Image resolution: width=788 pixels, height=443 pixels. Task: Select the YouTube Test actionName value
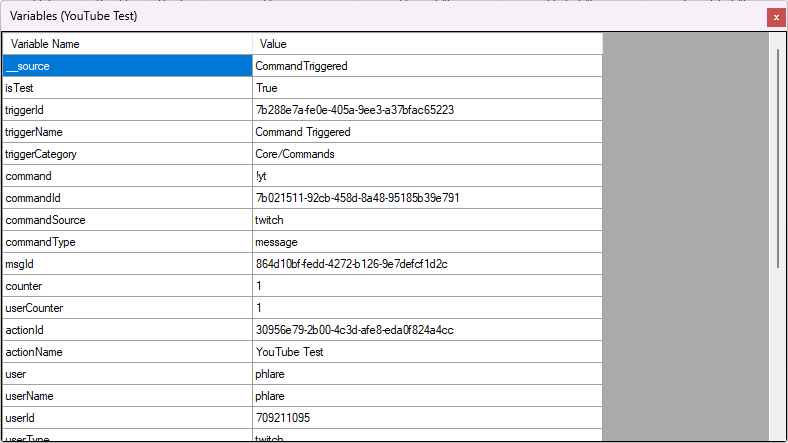[427, 352]
